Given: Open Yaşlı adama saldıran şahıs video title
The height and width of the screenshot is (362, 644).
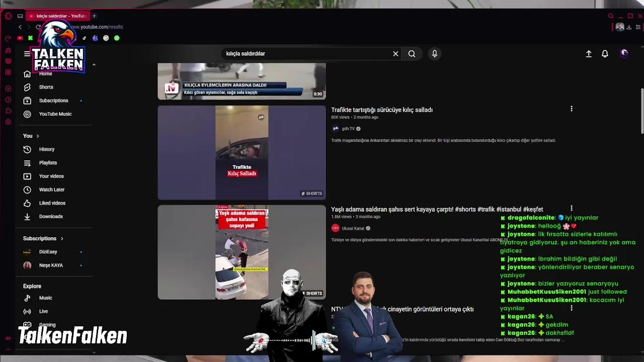Looking at the screenshot, I should pos(437,209).
